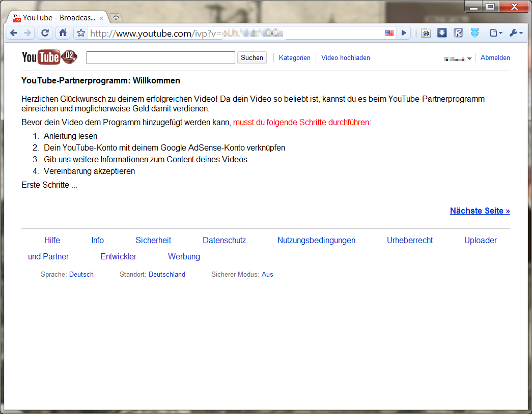Viewport: 532px width, 414px height.
Task: Click the Abmelden link
Action: point(495,57)
